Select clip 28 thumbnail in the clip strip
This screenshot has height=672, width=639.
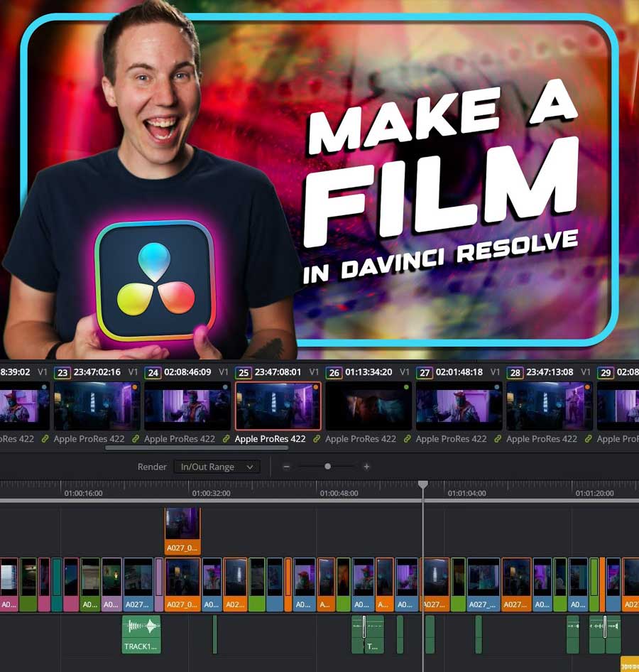[550, 406]
